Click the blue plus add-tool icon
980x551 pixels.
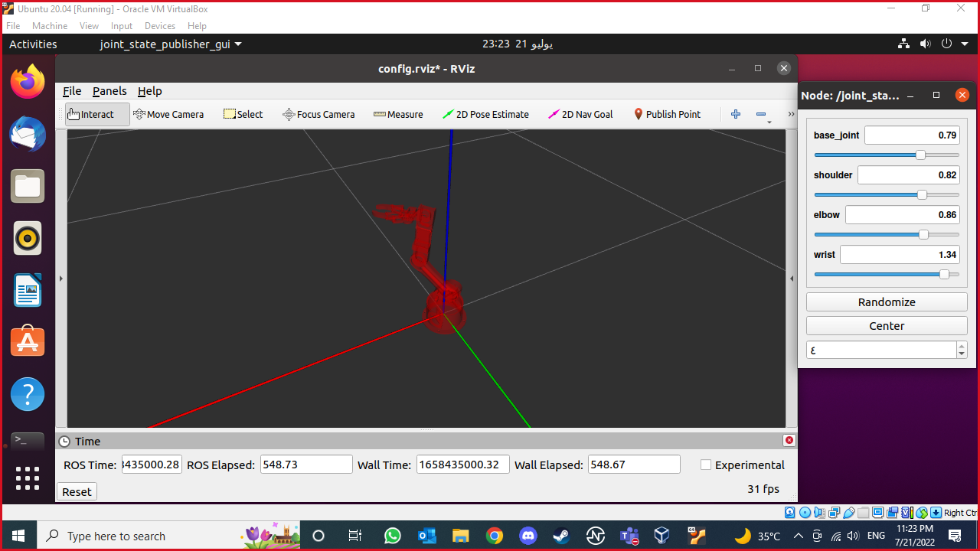click(x=736, y=114)
